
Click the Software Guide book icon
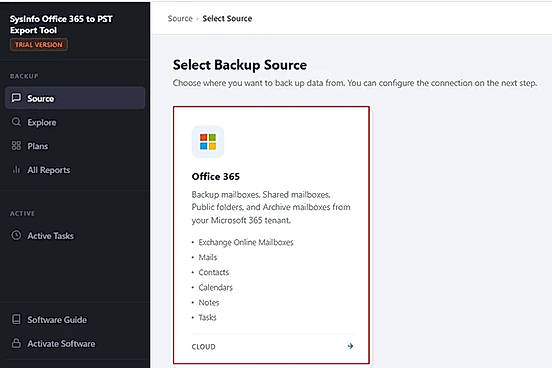16,319
